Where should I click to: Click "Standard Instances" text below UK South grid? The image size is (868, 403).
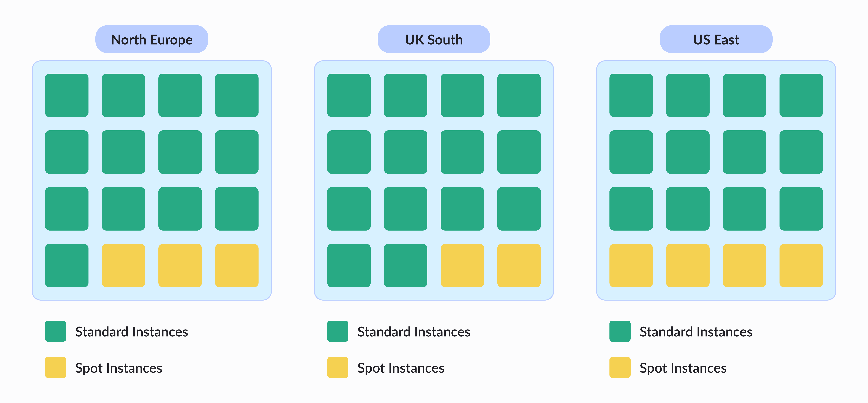414,332
